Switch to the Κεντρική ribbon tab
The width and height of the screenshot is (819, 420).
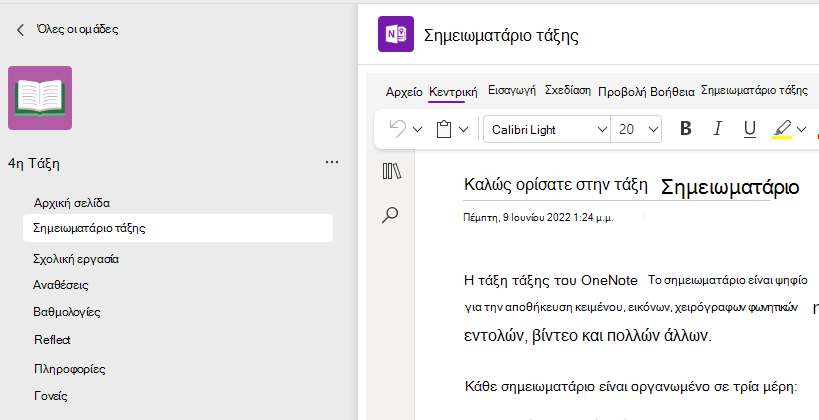(x=453, y=92)
